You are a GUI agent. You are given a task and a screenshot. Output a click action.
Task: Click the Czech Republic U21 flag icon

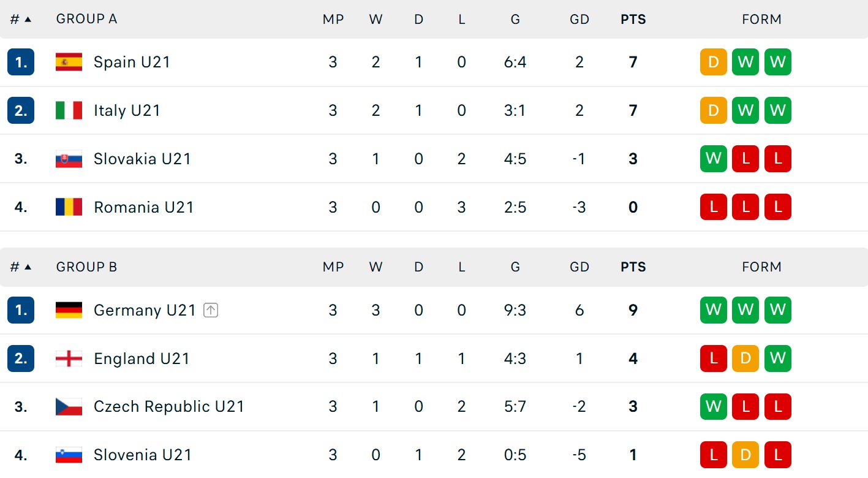(69, 406)
